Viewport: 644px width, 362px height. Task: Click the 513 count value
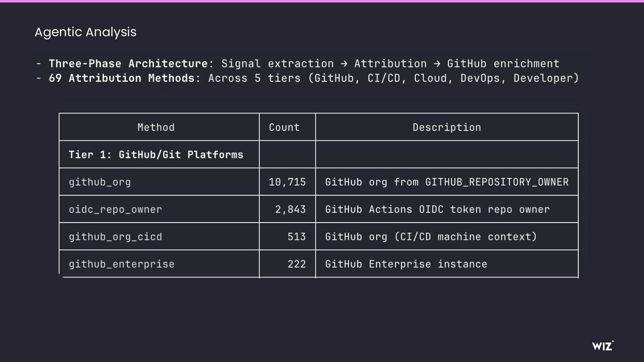click(297, 236)
